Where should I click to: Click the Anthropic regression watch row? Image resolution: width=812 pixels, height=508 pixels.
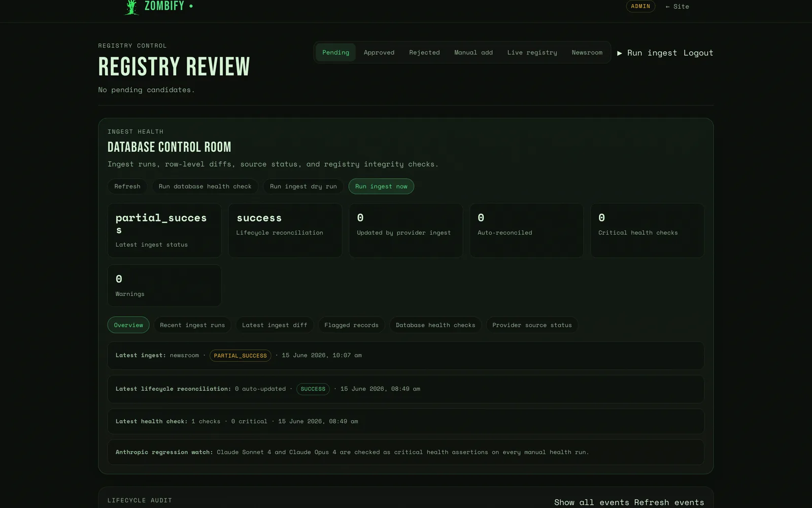[x=406, y=452]
